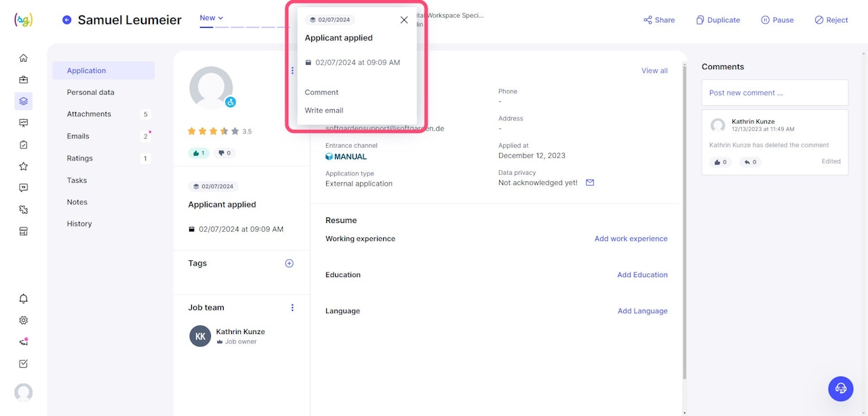The width and height of the screenshot is (868, 416).
Task: Click the Post new comment field
Action: point(774,93)
